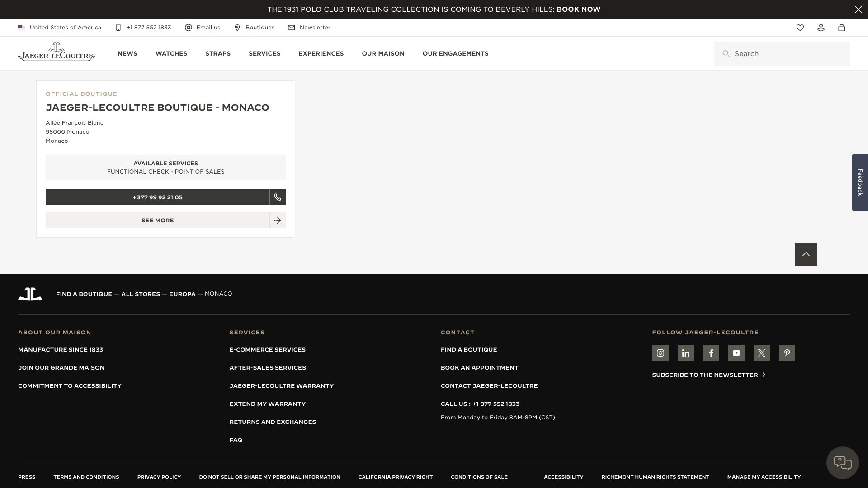The image size is (868, 488).
Task: Open the Jaeger-LeCoultre Boutique - Monaco title
Action: (x=157, y=108)
